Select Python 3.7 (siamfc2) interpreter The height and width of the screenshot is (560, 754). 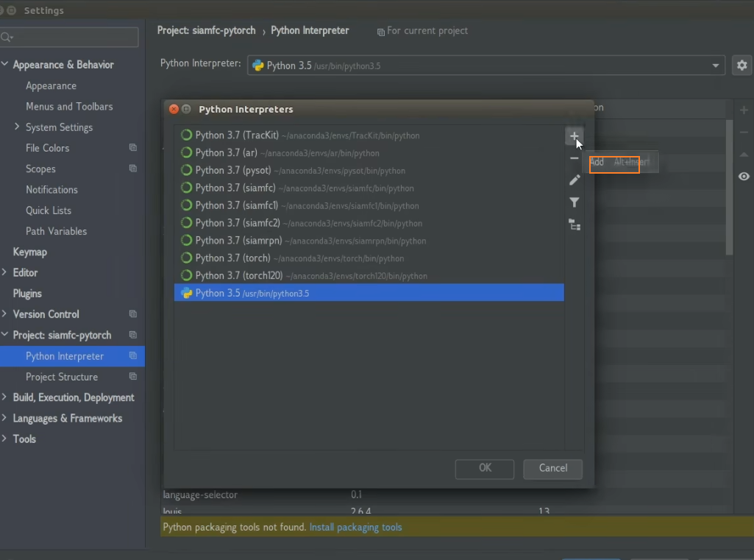[x=369, y=223]
